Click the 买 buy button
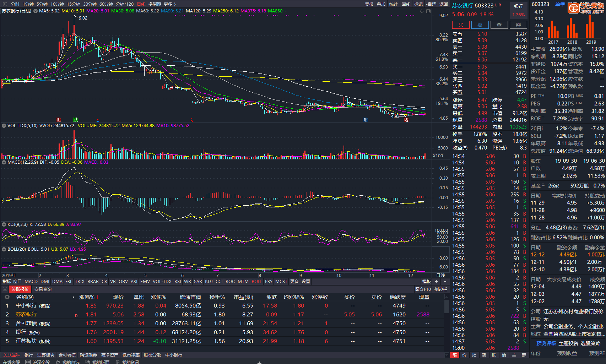 click(x=461, y=25)
